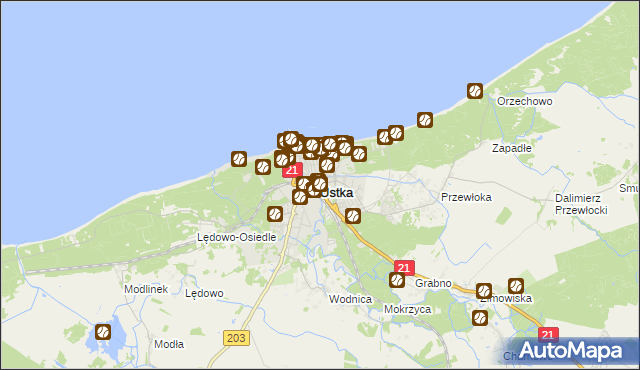Open the sports marker left of Zimowiska label
Image resolution: width=640 pixels, height=370 pixels.
tap(484, 291)
